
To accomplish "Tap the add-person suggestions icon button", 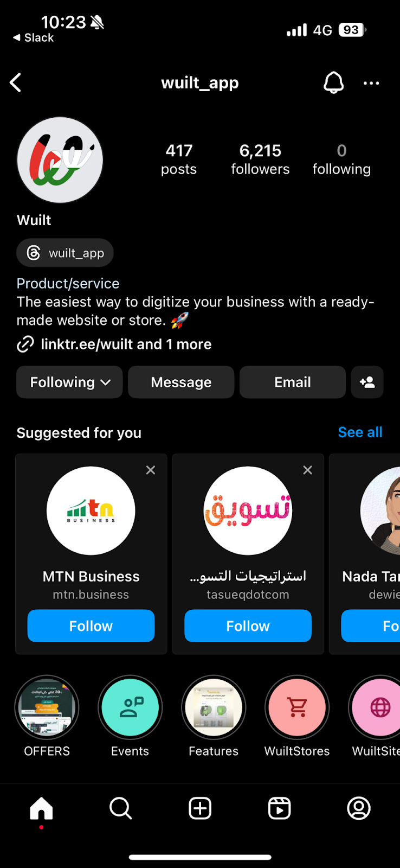I will point(367,382).
